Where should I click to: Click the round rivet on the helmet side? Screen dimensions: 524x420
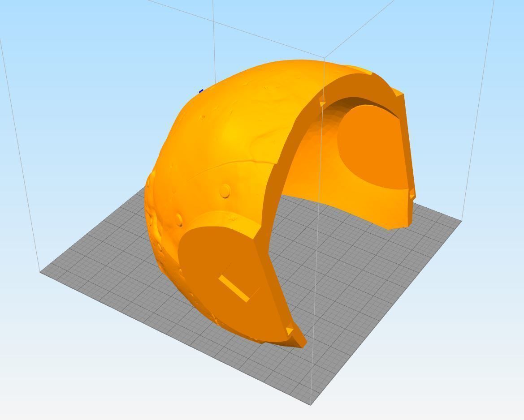225,191
